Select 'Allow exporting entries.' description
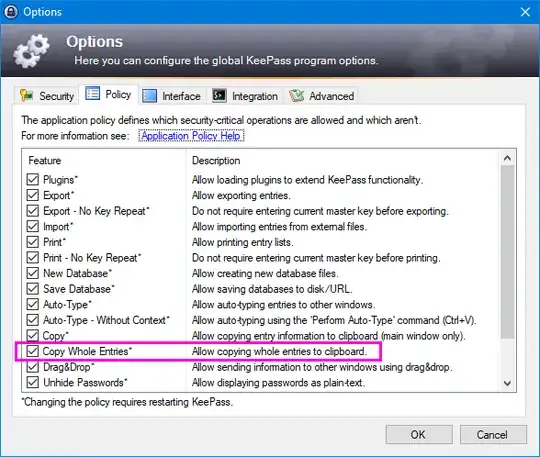The image size is (540, 457). [x=241, y=196]
